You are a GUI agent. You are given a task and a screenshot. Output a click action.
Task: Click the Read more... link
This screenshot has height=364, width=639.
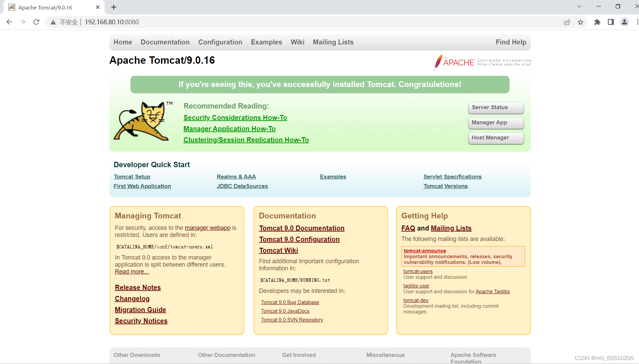pyautogui.click(x=132, y=272)
